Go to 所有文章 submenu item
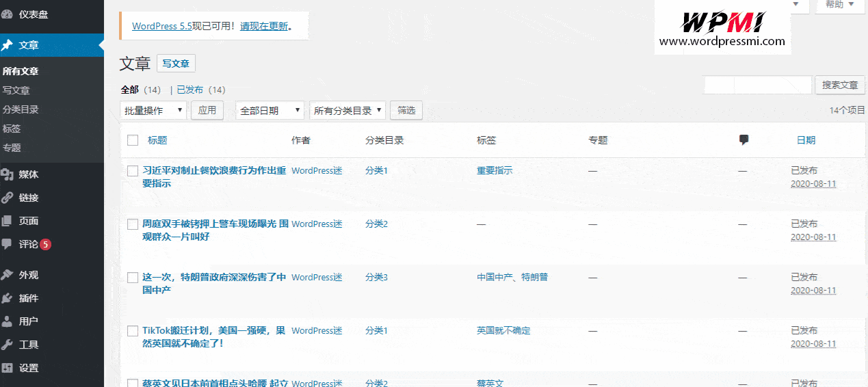 pos(21,71)
